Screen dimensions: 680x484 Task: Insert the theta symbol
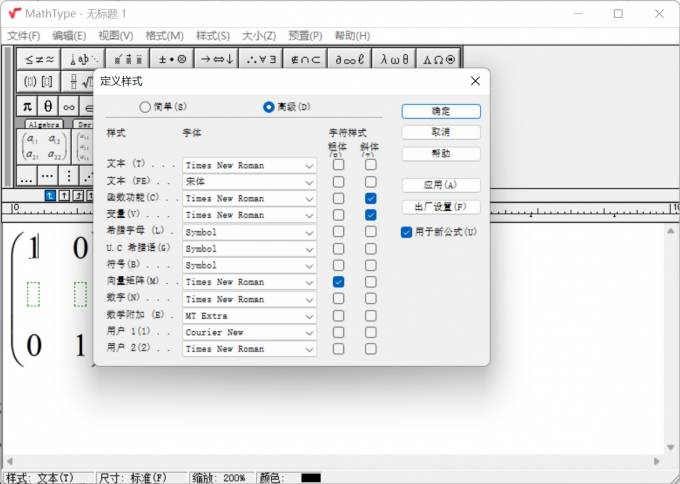pos(48,106)
